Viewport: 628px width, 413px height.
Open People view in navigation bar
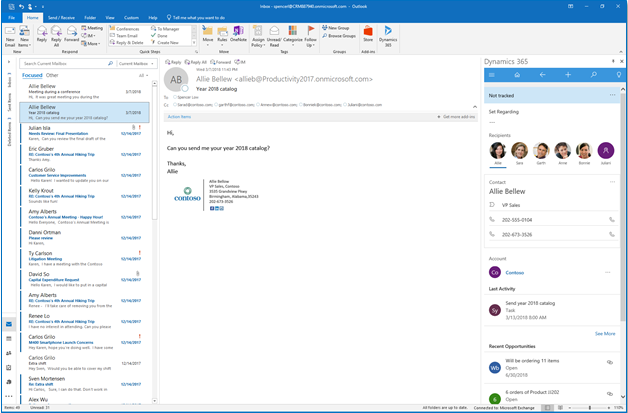(x=9, y=353)
